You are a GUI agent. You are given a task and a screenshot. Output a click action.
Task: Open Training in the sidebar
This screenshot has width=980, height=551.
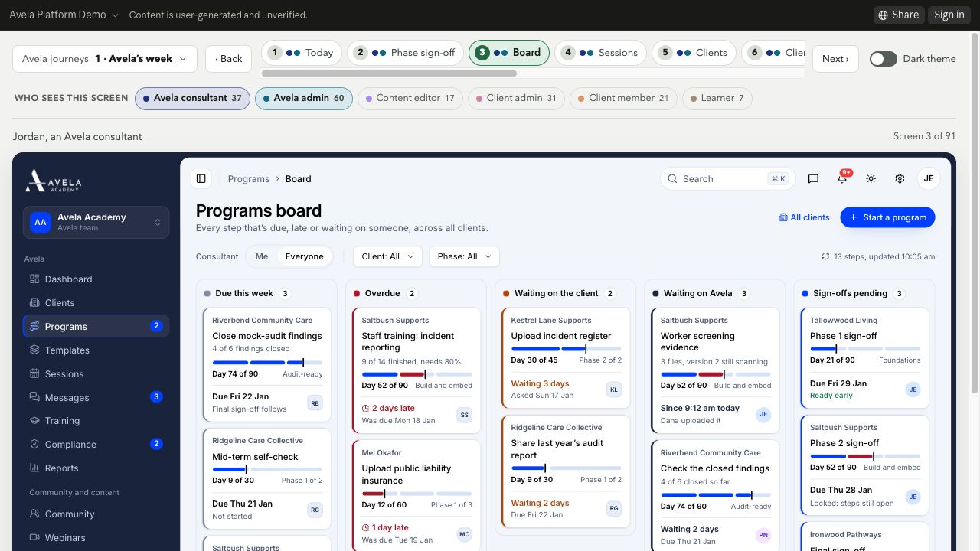tap(96, 421)
